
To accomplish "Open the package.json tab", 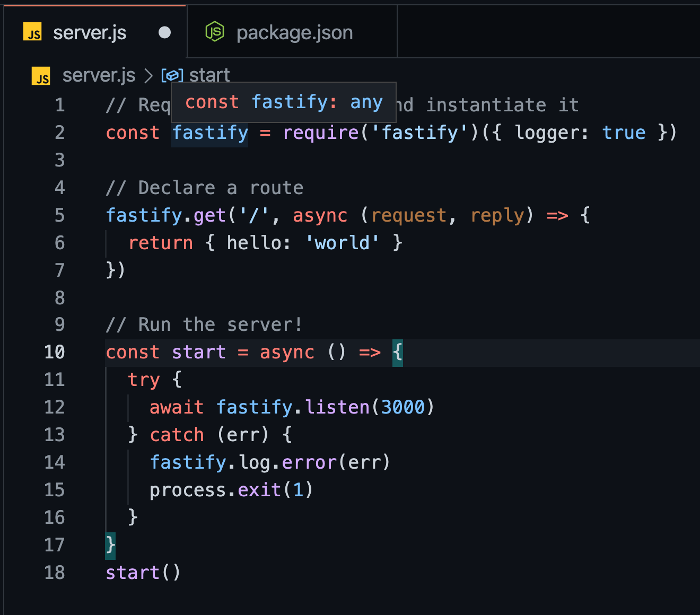I will [x=292, y=32].
